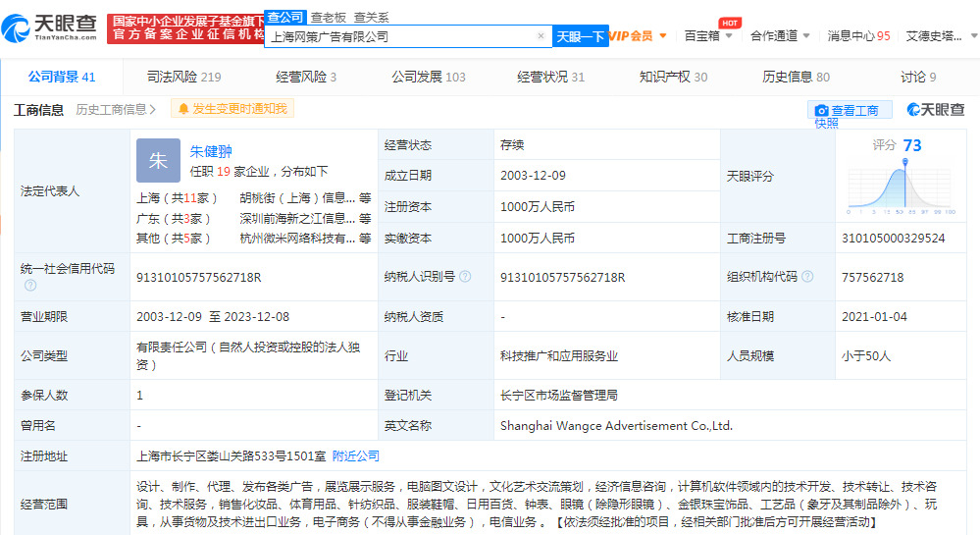Click the registered address 上海市长宁区娄山关路533号1501室

[232, 456]
